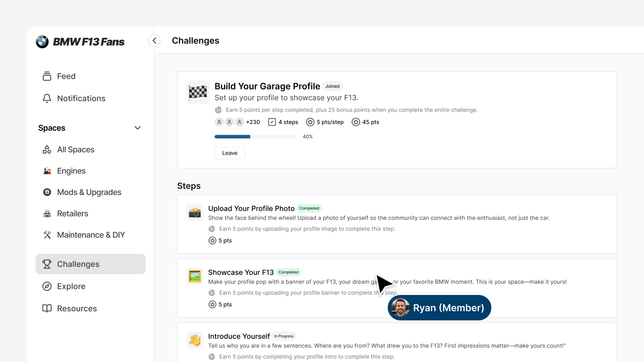Click Ryan member avatar badge

point(400,308)
